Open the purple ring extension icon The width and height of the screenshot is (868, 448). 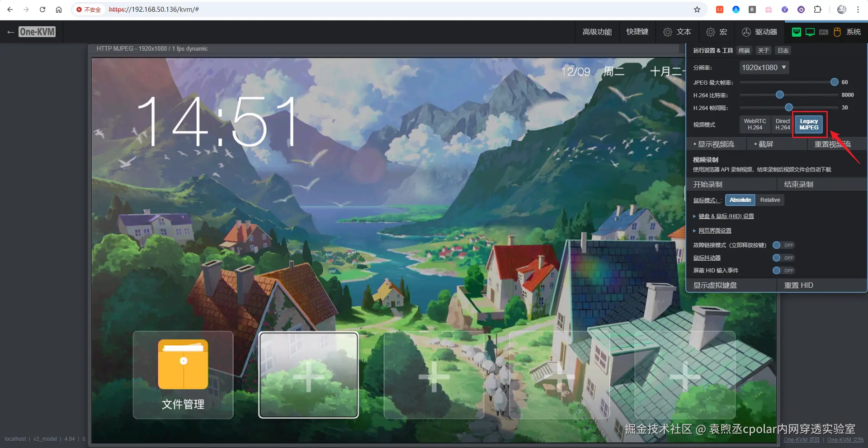(x=801, y=10)
